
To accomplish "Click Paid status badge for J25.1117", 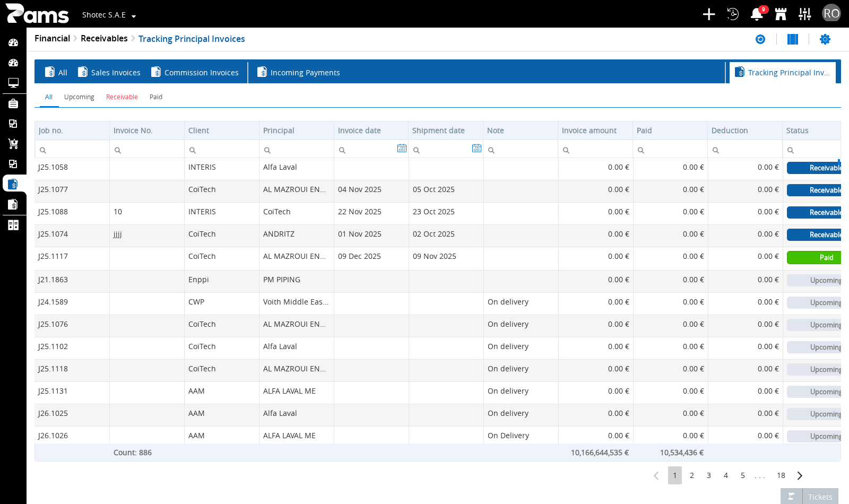I will click(814, 257).
